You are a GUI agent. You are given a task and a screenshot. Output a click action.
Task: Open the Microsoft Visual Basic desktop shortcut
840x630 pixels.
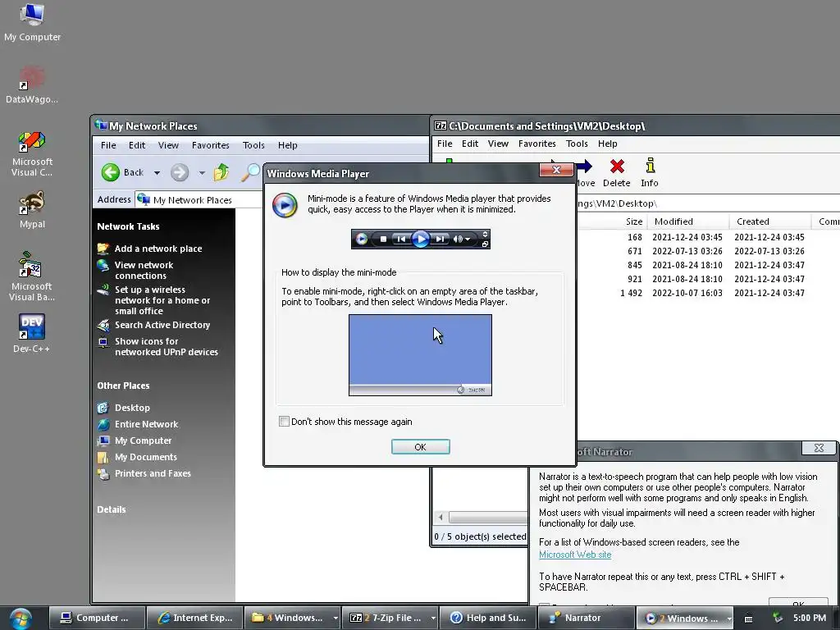pyautogui.click(x=32, y=276)
